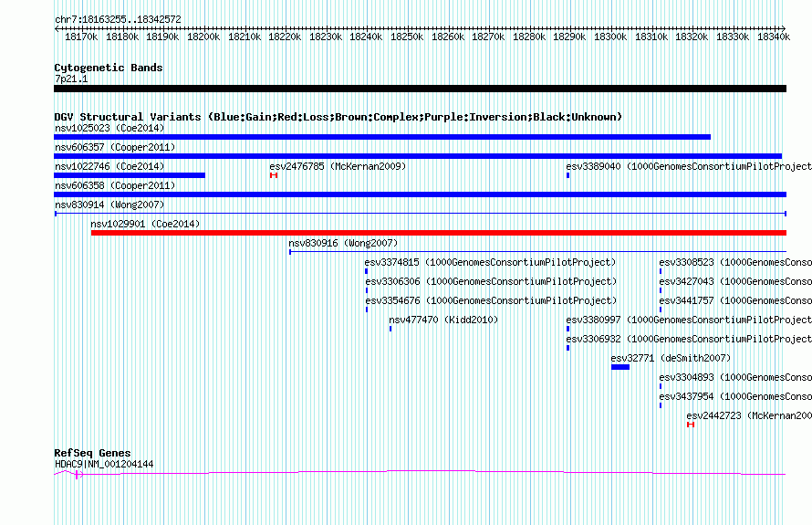Click the magenta HDAC9 exon marker
The image size is (812, 525).
pos(78,474)
